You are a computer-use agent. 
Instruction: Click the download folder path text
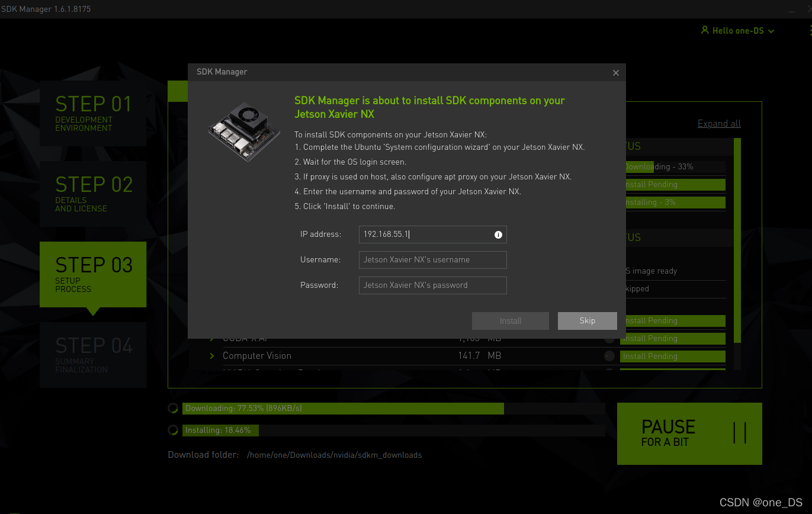tap(335, 455)
